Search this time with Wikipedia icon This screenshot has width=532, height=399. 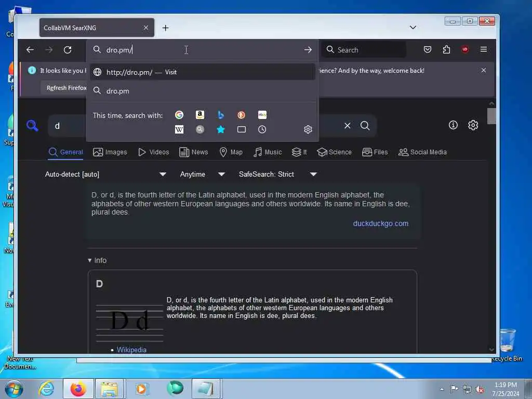[x=179, y=129]
